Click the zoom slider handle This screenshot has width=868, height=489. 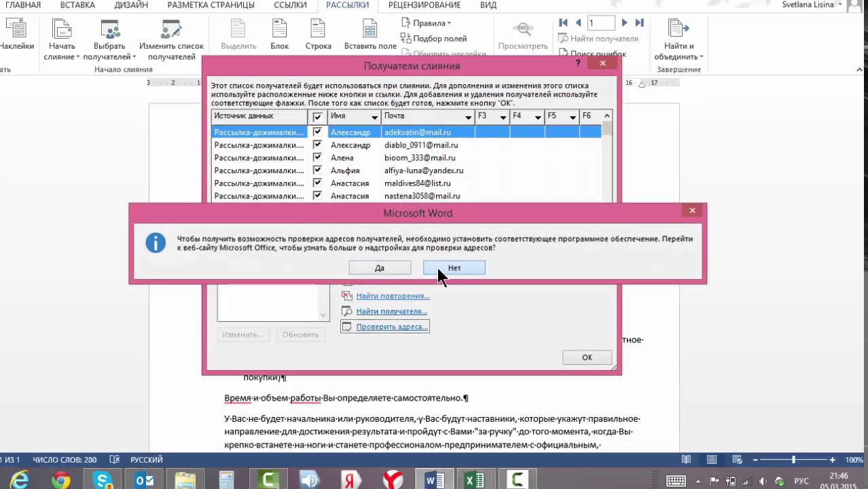pos(793,460)
